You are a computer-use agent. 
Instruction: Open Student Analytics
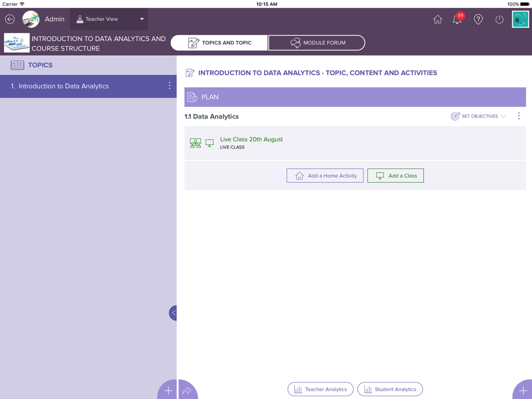(390, 389)
